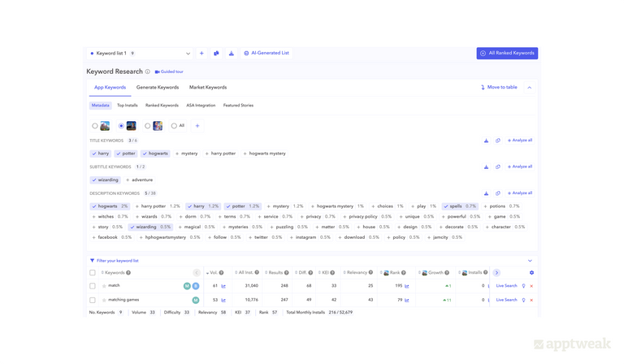Star the match keyword

[104, 286]
